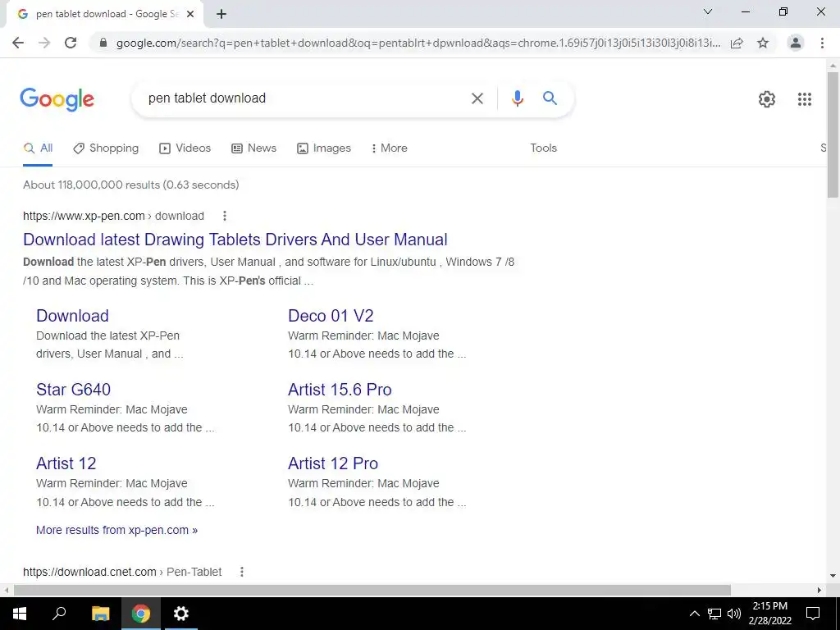
Task: Show hidden system tray icons
Action: (694, 614)
